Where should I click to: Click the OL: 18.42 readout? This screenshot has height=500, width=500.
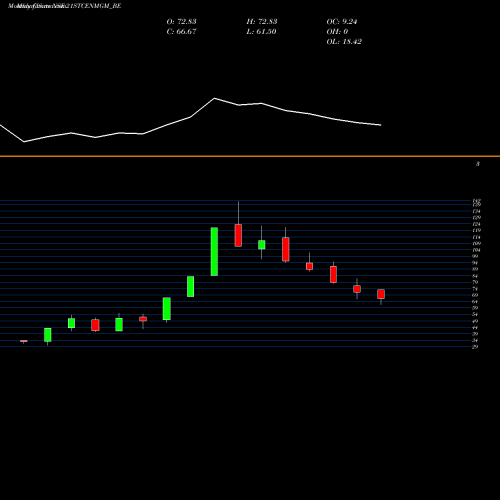344,42
